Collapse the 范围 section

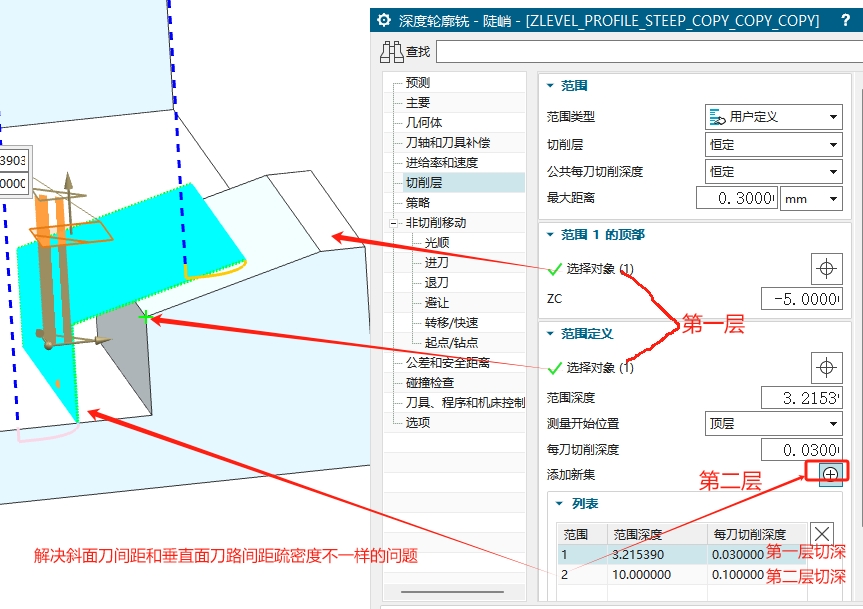tap(550, 86)
